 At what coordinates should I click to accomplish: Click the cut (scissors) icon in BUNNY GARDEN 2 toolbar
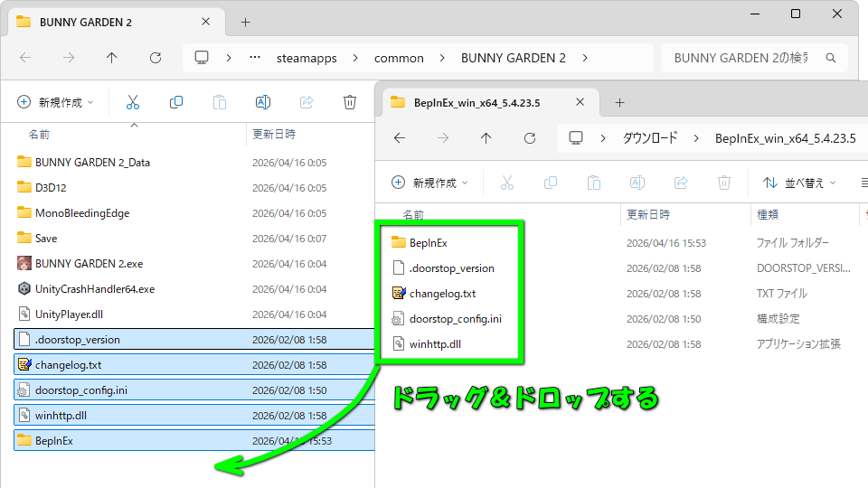tap(133, 102)
